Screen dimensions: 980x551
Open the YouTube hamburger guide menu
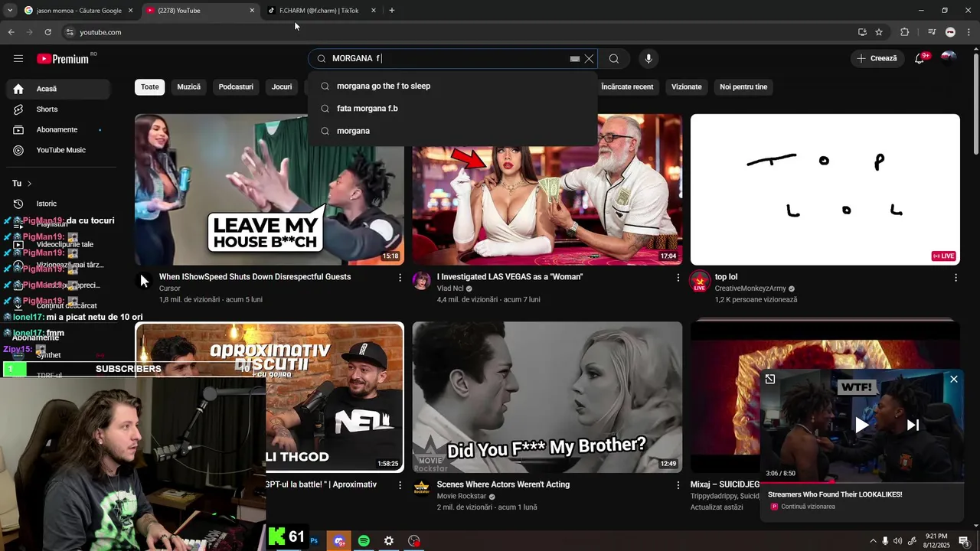(18, 59)
